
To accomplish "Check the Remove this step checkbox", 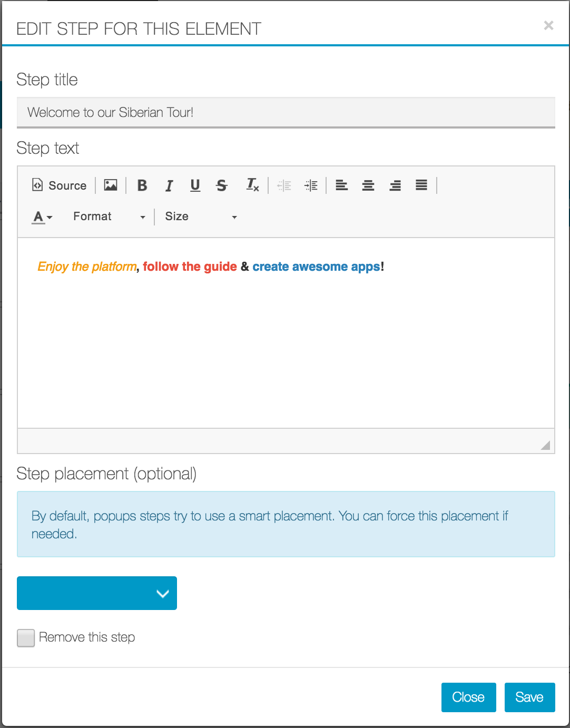I will (x=26, y=638).
